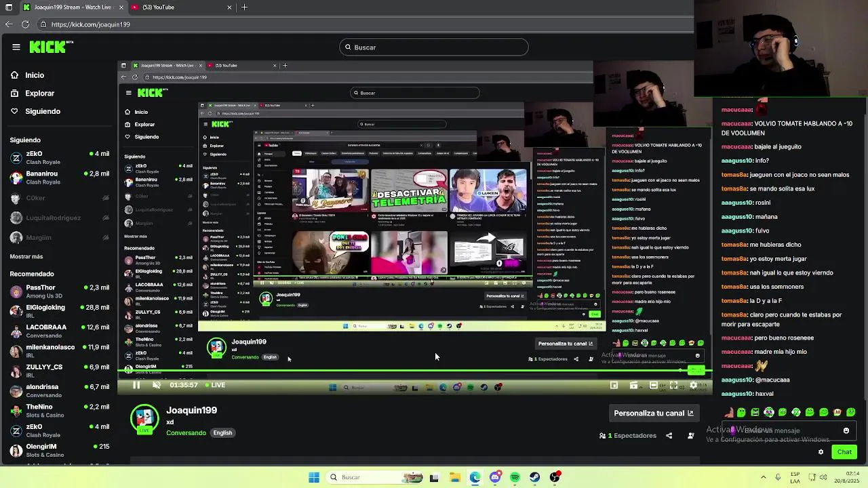Share the stream via share icon
The width and height of the screenshot is (868, 488).
pyautogui.click(x=669, y=435)
